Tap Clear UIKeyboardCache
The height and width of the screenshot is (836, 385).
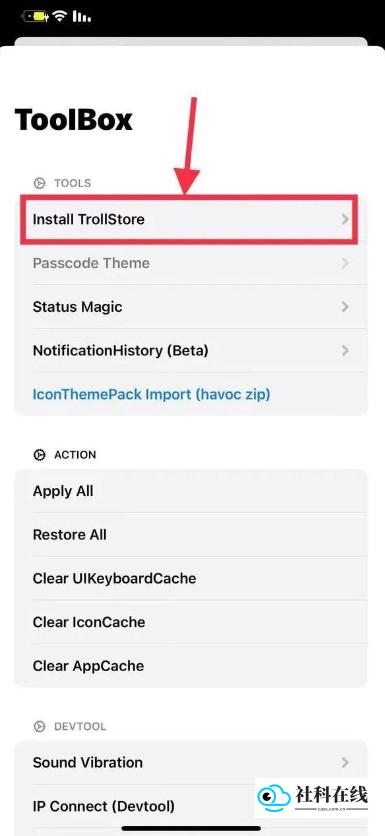pyautogui.click(x=191, y=578)
